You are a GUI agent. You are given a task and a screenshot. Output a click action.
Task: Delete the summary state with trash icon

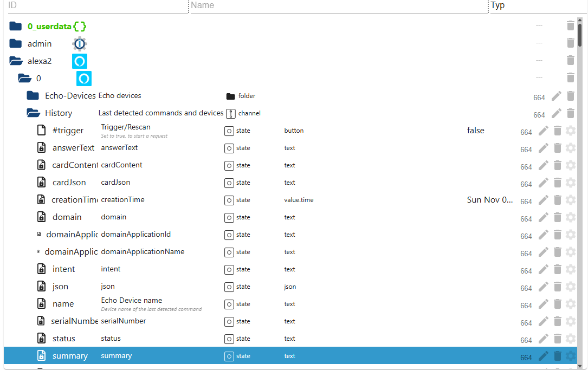click(x=557, y=356)
